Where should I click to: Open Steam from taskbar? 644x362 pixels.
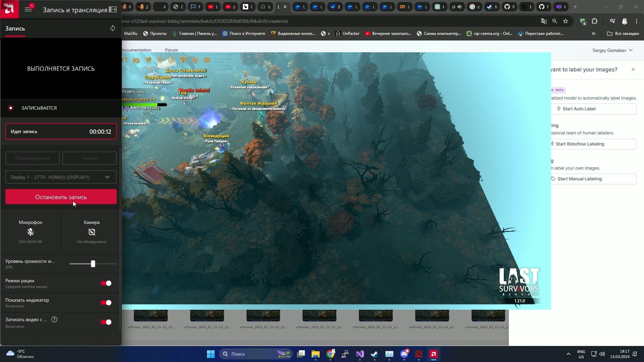[x=374, y=354]
